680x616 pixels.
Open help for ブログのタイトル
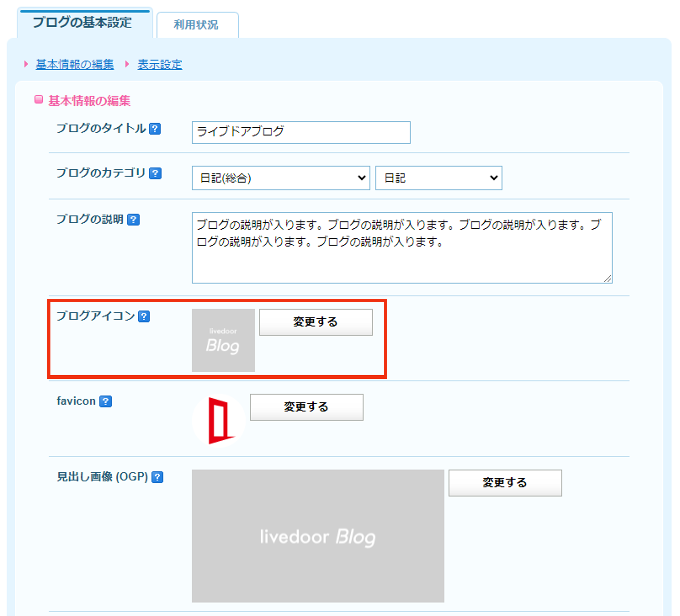pyautogui.click(x=155, y=129)
